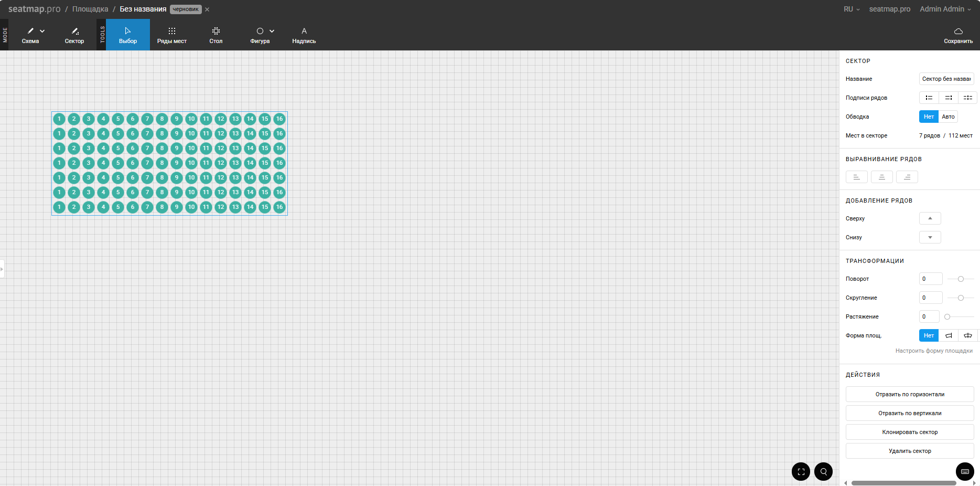980x486 pixels.
Task: Adjust the Поворот slider handle
Action: [x=961, y=279]
